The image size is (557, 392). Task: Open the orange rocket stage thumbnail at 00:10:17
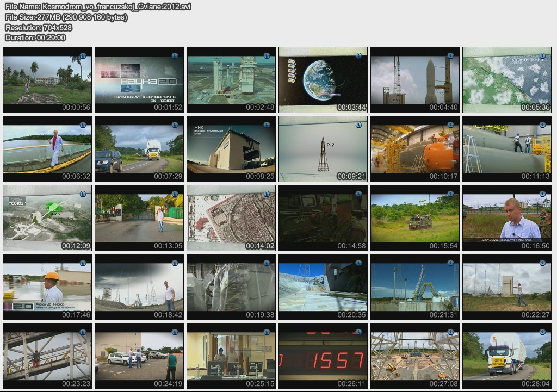pyautogui.click(x=414, y=148)
